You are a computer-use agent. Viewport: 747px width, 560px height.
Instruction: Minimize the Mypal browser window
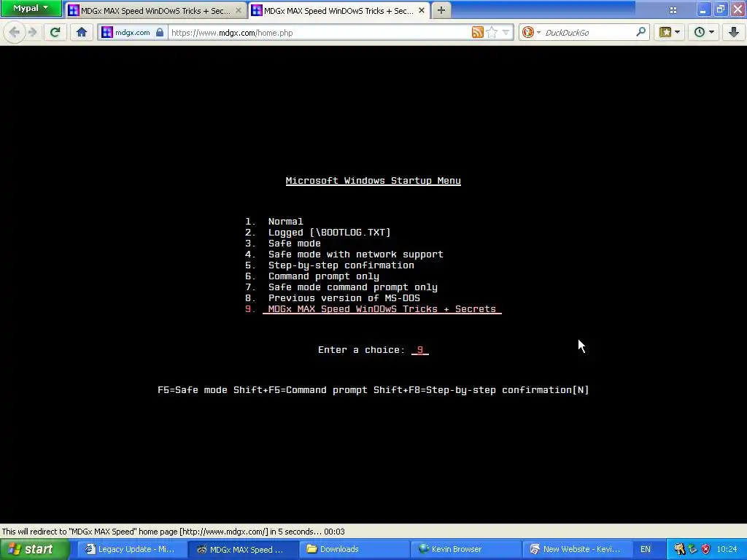(x=703, y=9)
